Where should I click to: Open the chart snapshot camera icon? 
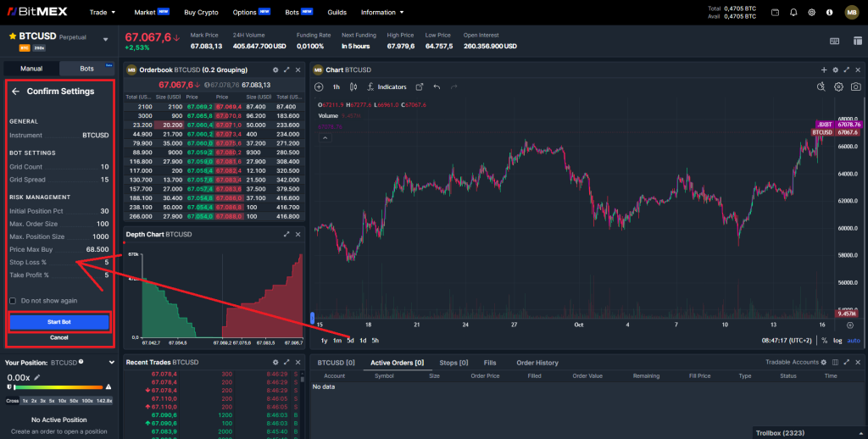point(856,86)
